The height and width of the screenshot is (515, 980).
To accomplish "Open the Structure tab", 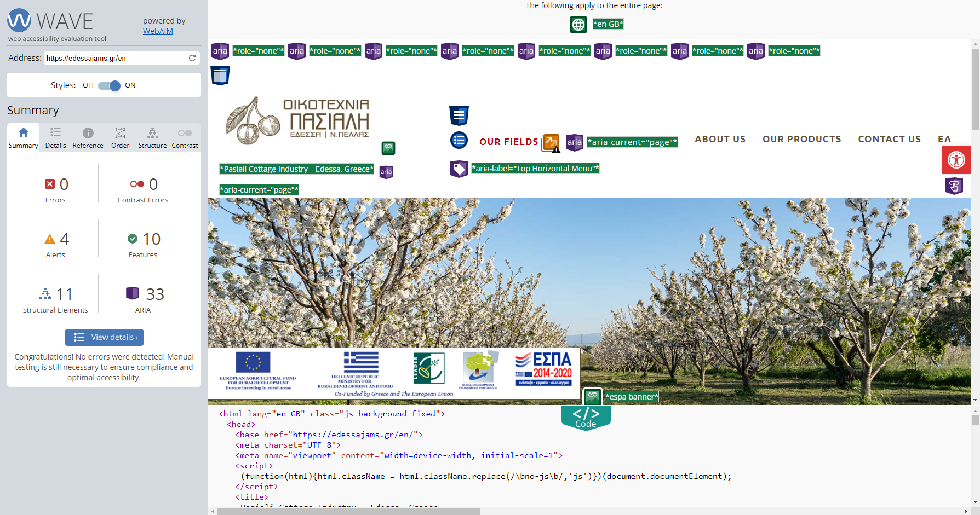I will [152, 137].
